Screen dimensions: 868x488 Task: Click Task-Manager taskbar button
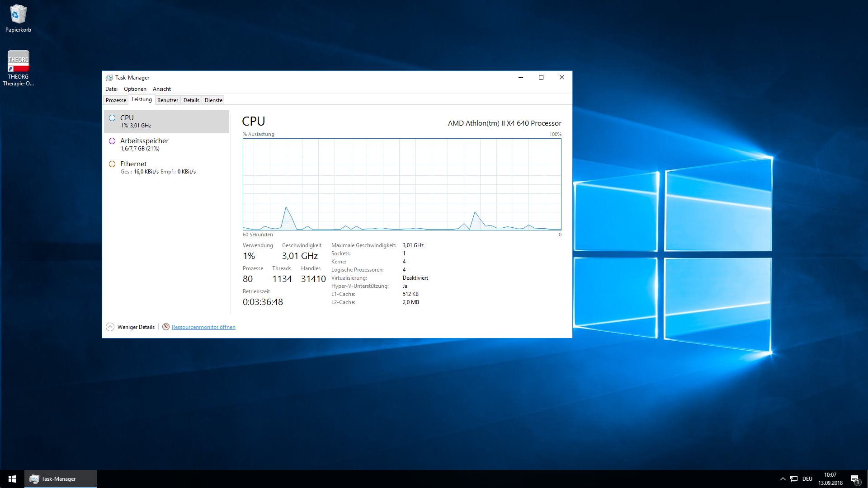tap(61, 479)
